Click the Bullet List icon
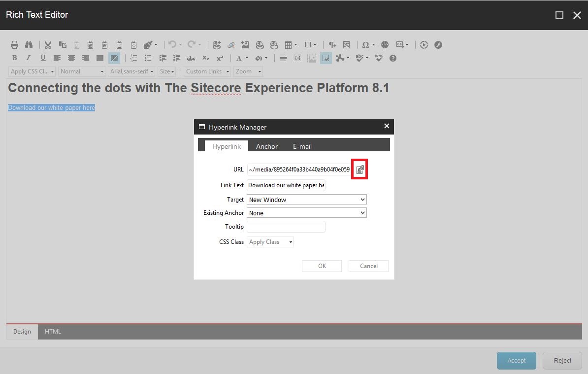 [x=148, y=58]
